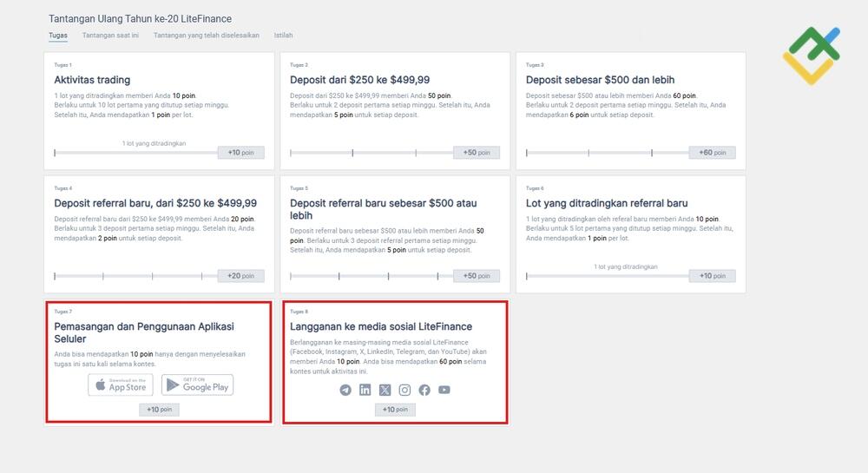Open the Facebook social media icon
868x473 pixels.
pyautogui.click(x=424, y=390)
